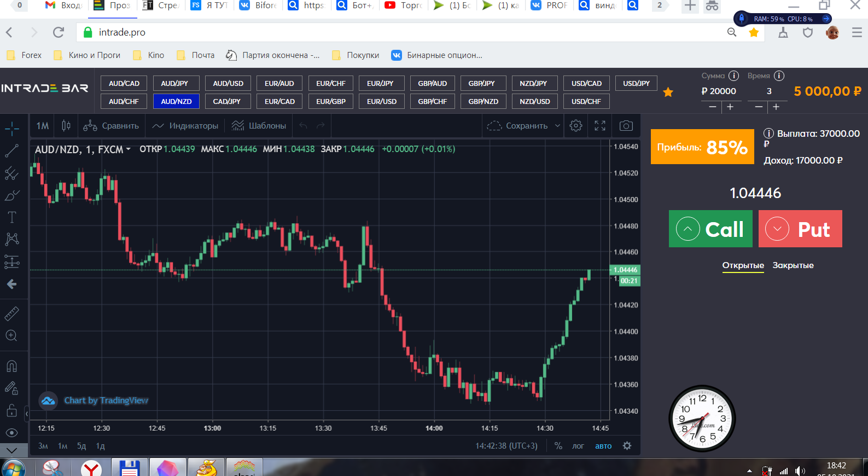Click the red Put button

[800, 229]
